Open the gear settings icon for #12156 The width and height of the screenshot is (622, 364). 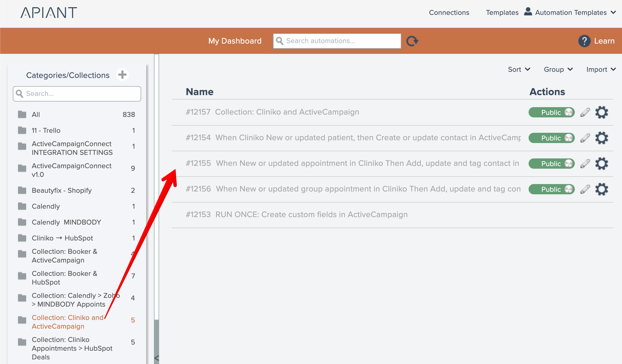coord(601,189)
